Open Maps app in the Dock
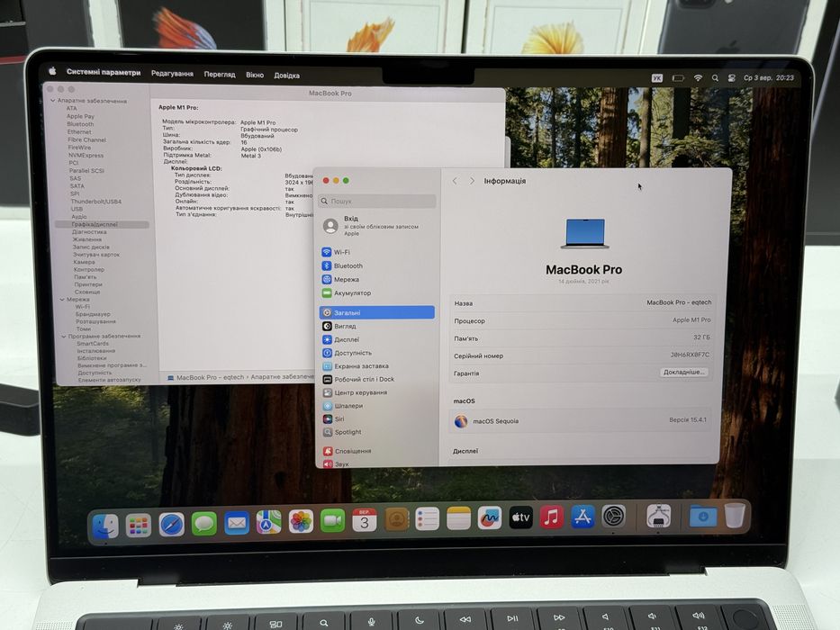The image size is (840, 630). [x=268, y=522]
